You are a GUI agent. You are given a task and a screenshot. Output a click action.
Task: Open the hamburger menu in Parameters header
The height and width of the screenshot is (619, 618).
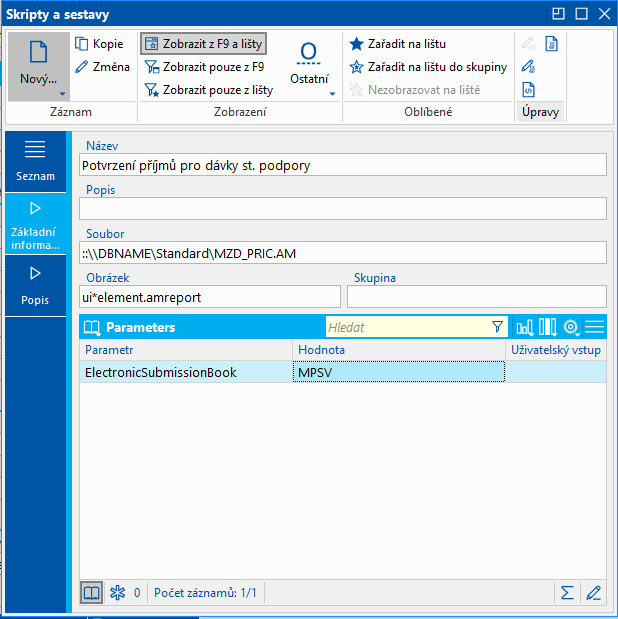[x=595, y=327]
